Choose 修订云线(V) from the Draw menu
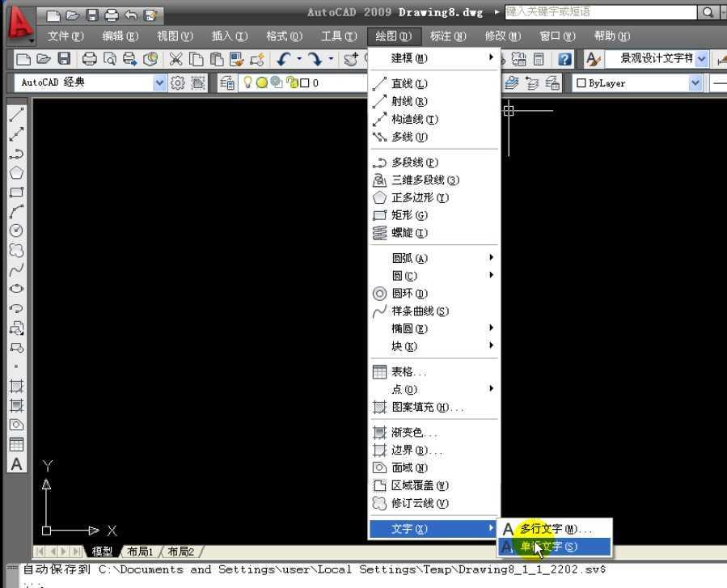The height and width of the screenshot is (588, 727). coord(434,503)
